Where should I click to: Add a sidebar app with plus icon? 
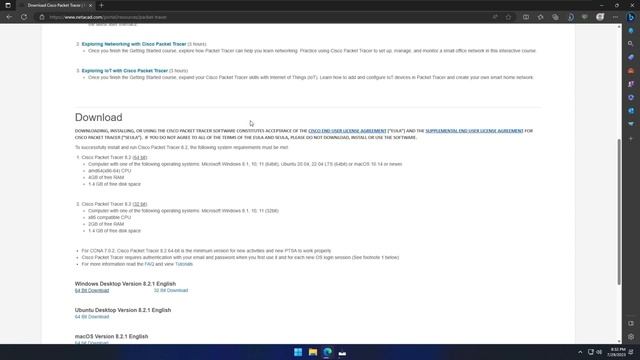tap(631, 139)
